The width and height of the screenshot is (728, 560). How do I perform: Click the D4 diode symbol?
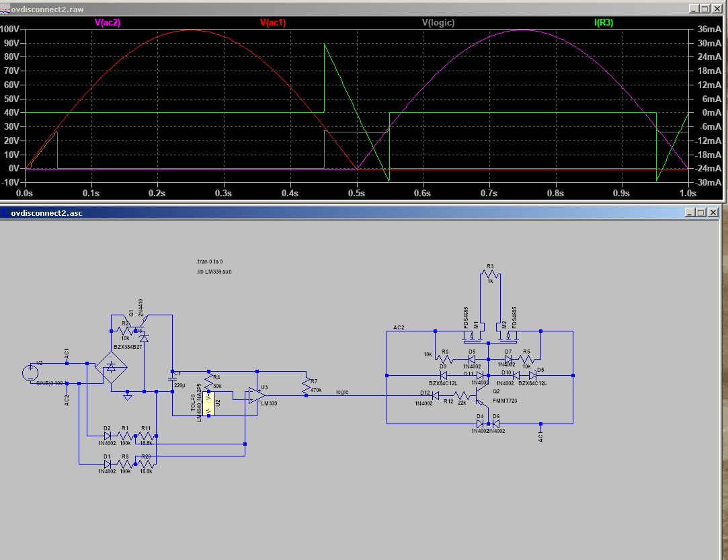(x=479, y=424)
